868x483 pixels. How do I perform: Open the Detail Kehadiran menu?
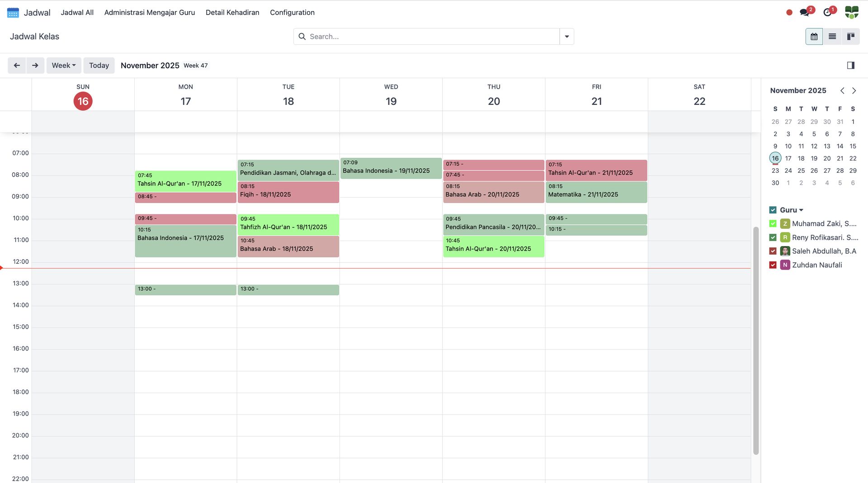(x=232, y=13)
